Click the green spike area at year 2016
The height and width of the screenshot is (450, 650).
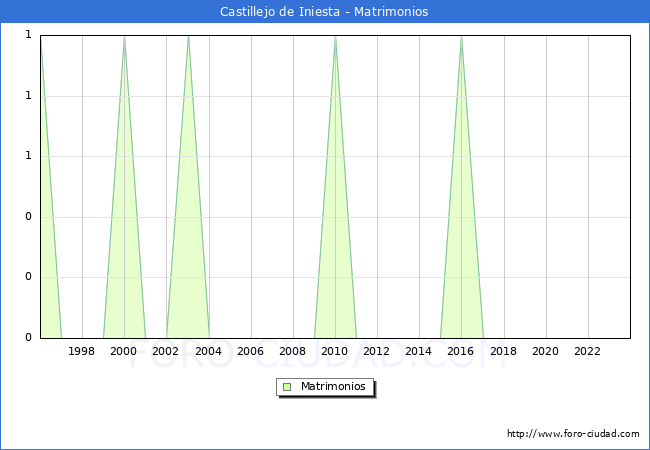coord(461,250)
